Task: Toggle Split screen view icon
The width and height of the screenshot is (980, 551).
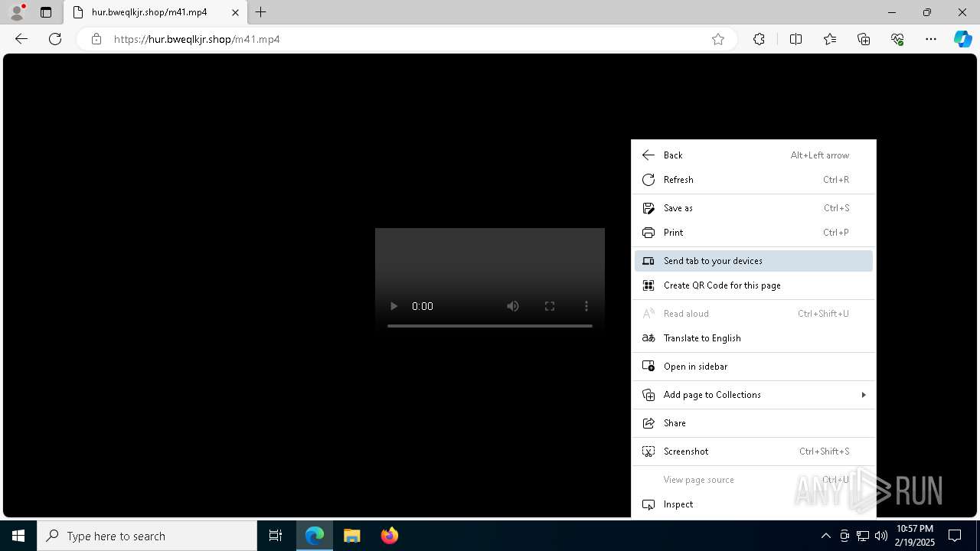Action: 795,39
